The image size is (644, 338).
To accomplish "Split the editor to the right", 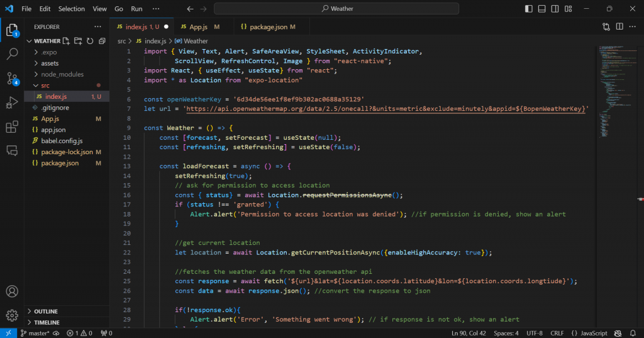I will pos(619,26).
